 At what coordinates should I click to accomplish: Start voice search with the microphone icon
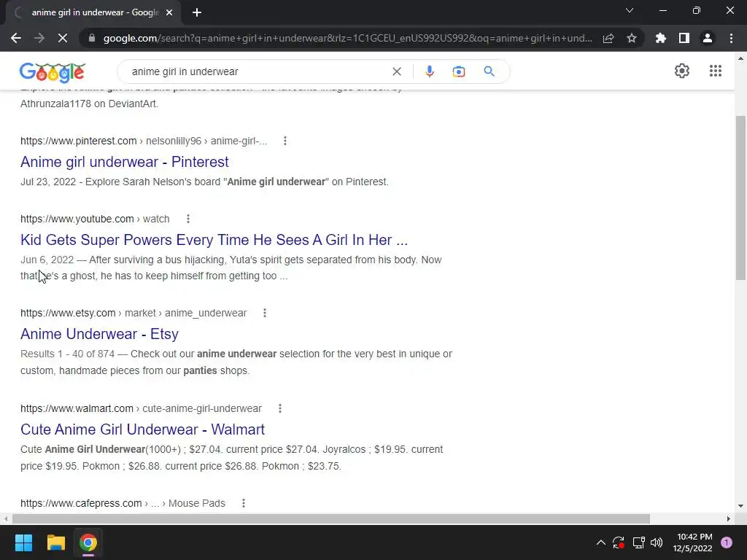[x=429, y=71]
